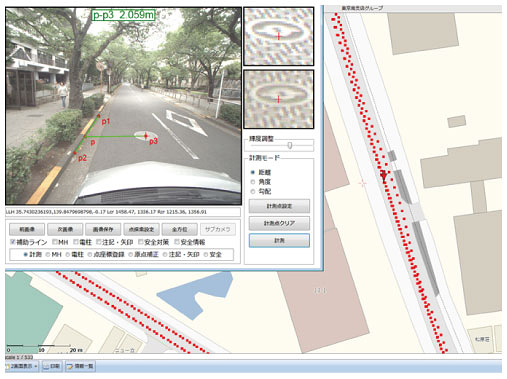Click the 前画像 previous image button
This screenshot has height=379, width=507.
[27, 229]
